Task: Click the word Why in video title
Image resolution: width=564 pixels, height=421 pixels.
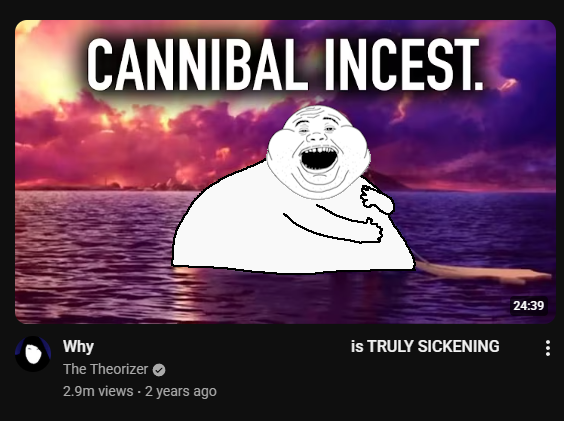Action: (x=78, y=347)
